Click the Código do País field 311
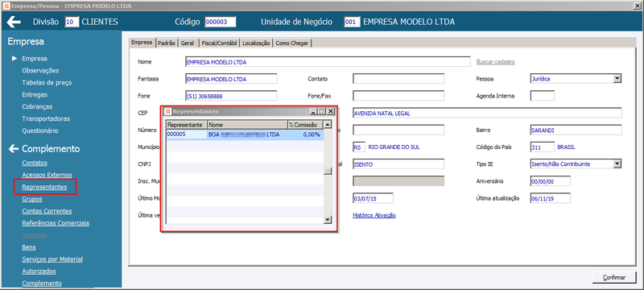Image resolution: width=644 pixels, height=290 pixels. pos(543,147)
